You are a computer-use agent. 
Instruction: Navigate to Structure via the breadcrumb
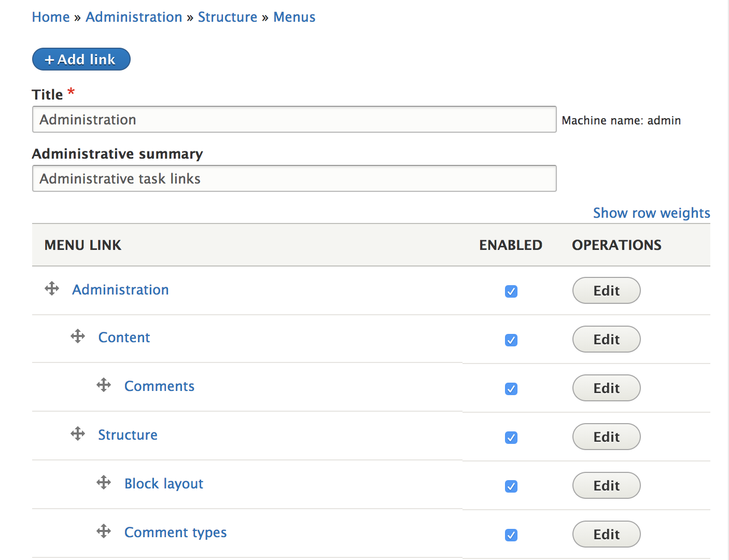point(227,17)
